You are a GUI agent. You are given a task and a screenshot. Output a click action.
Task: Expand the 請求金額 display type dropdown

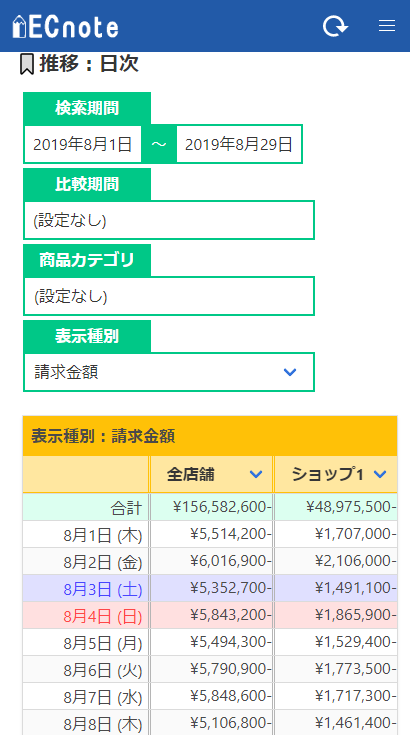click(169, 372)
